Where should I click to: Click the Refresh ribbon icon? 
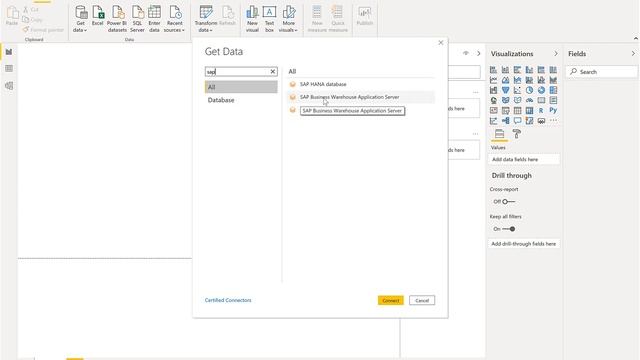tap(227, 16)
